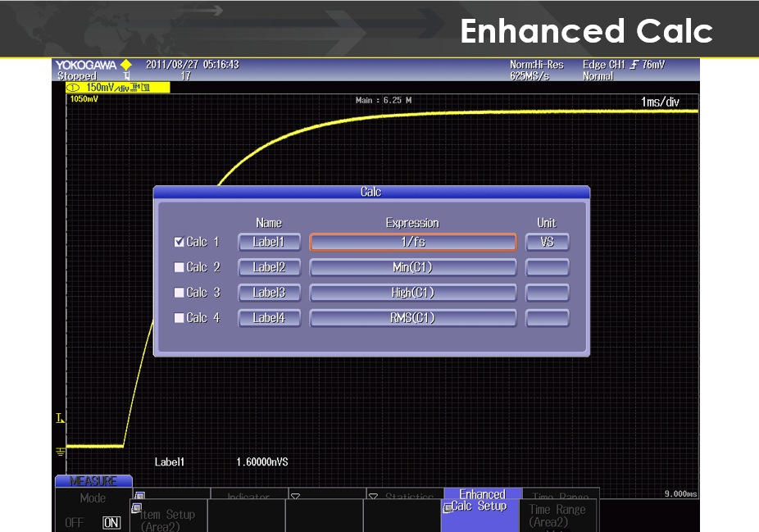This screenshot has width=759, height=532.
Task: Click the dialog icon beside Calc Setup
Action: (x=447, y=508)
